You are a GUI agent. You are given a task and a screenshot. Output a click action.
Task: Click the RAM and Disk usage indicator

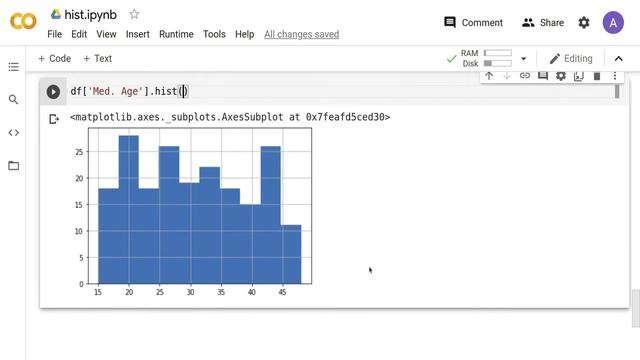(x=486, y=58)
